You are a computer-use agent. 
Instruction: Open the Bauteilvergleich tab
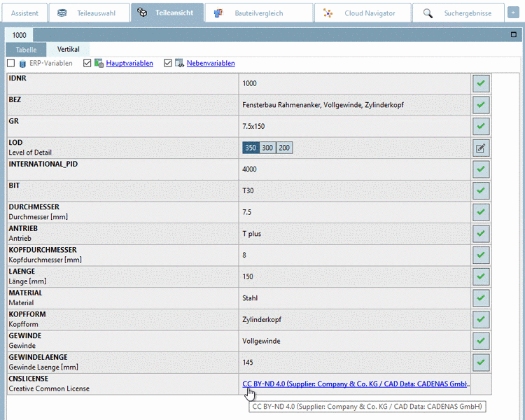[x=259, y=13]
